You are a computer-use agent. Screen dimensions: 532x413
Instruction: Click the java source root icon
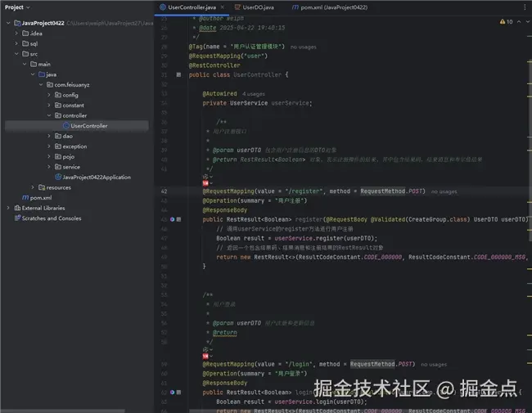click(42, 74)
